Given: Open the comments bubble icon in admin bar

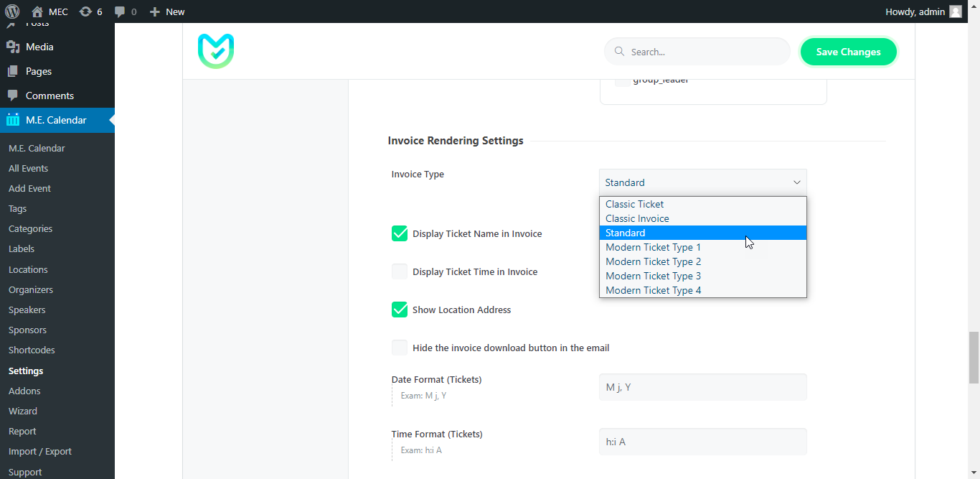Looking at the screenshot, I should 120,11.
